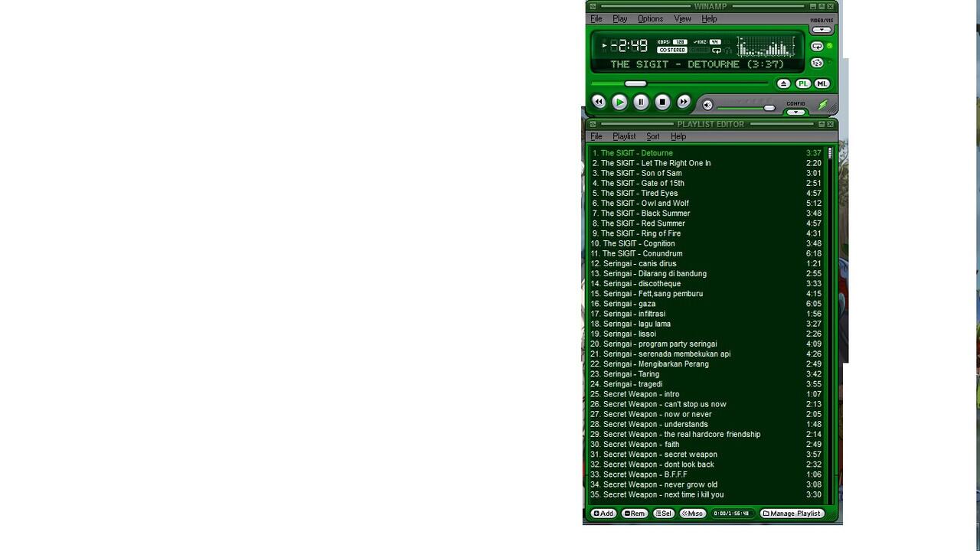Select track Secret Weapon - now or never

coord(707,414)
